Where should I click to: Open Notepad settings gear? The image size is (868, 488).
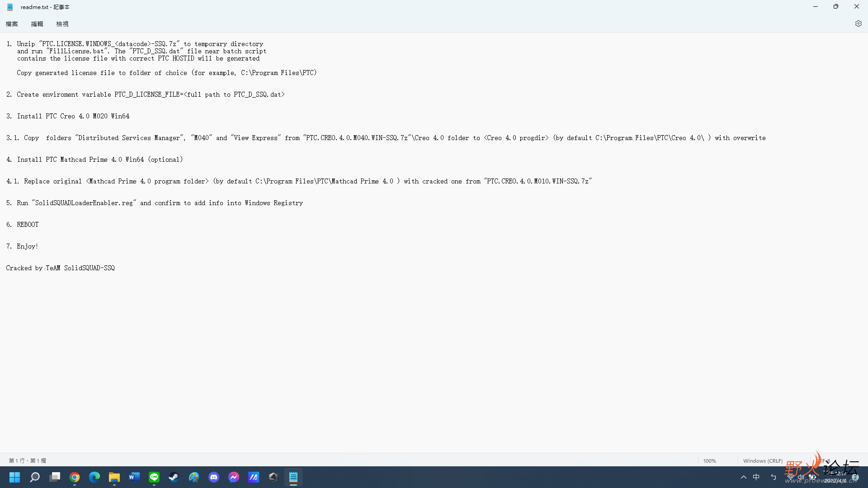click(858, 23)
